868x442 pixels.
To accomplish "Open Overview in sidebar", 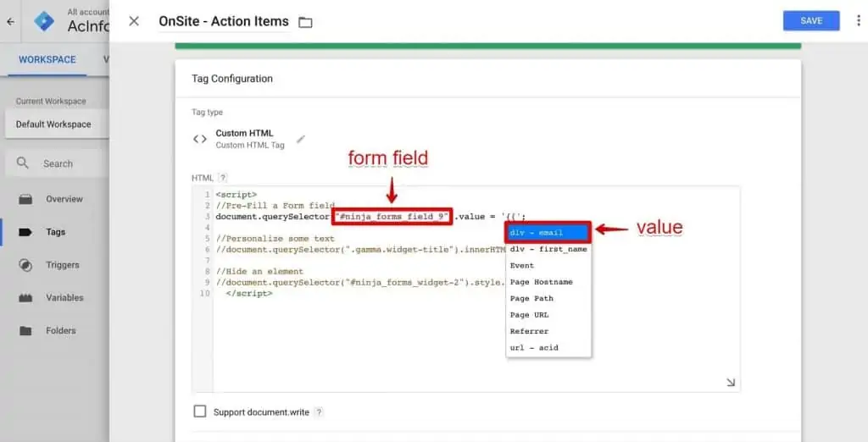I will (64, 199).
